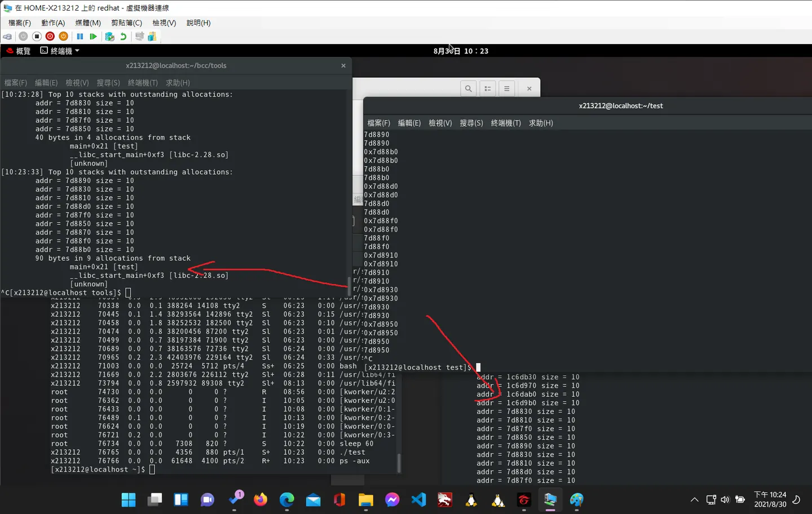Reset the VM with the green play icon
The height and width of the screenshot is (514, 812).
coord(94,37)
